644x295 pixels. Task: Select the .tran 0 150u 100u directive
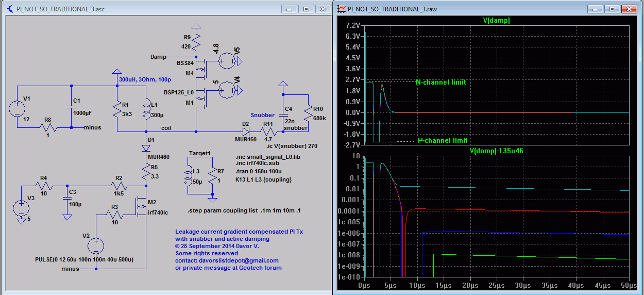258,172
